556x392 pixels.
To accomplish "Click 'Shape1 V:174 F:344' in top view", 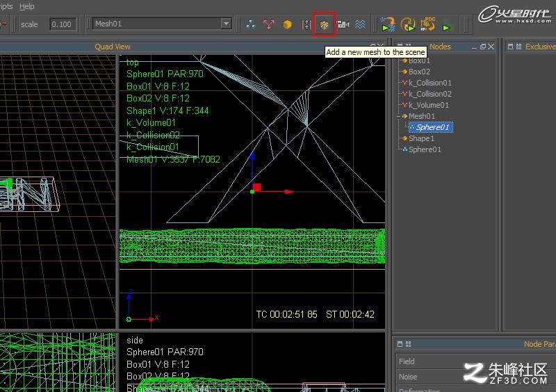I will 167,111.
